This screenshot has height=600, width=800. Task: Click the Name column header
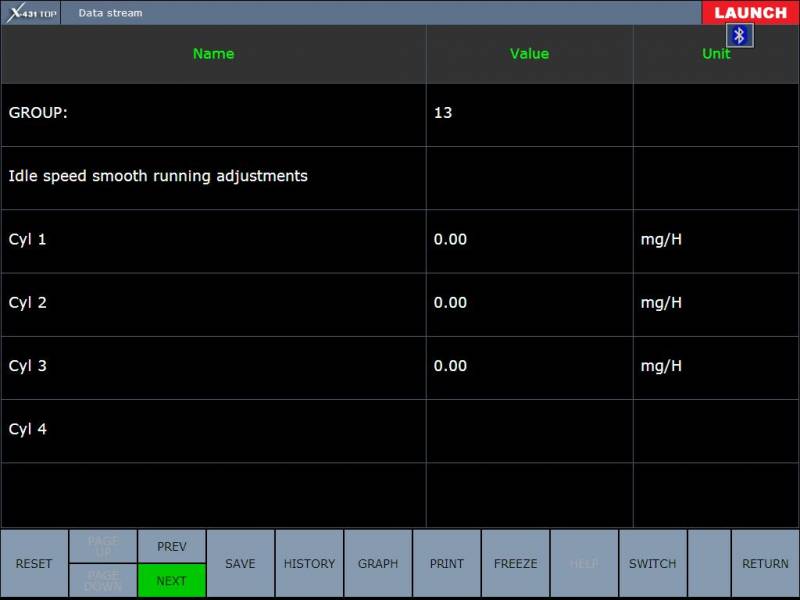[x=213, y=54]
